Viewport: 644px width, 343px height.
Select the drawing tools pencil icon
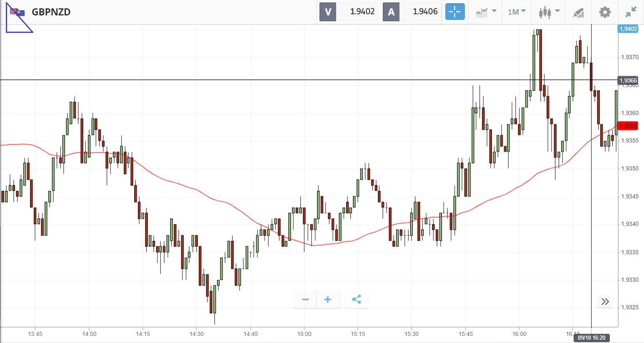(579, 12)
